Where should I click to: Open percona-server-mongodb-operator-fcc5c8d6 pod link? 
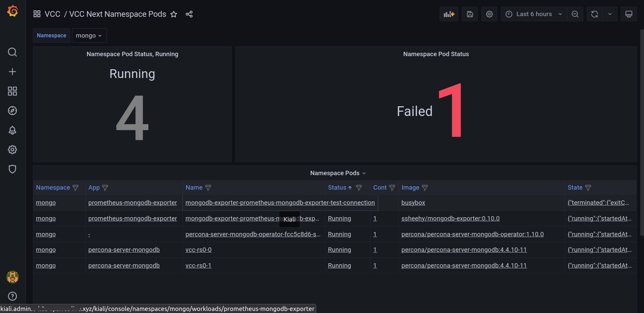coord(253,234)
